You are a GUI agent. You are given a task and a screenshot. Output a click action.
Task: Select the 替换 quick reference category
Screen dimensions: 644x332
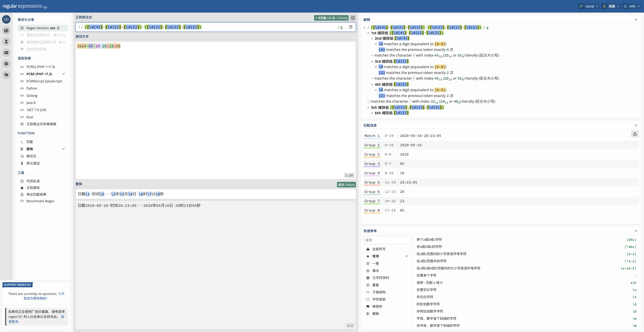[387, 314]
